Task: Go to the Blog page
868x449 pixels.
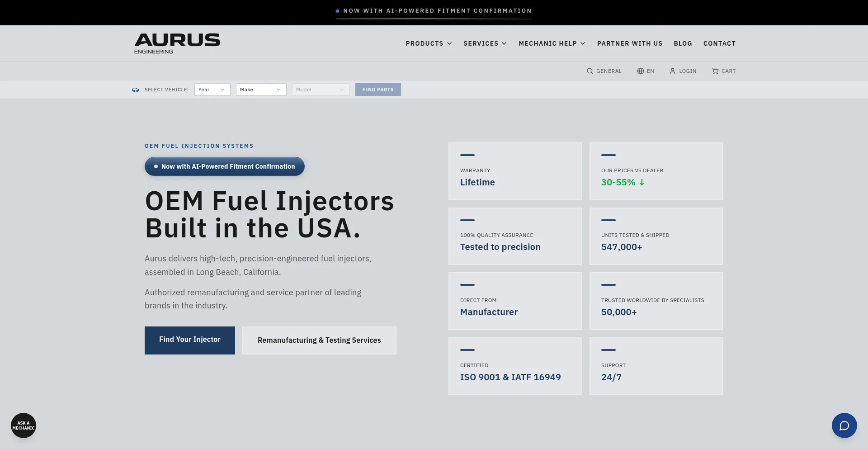Action: click(x=683, y=43)
